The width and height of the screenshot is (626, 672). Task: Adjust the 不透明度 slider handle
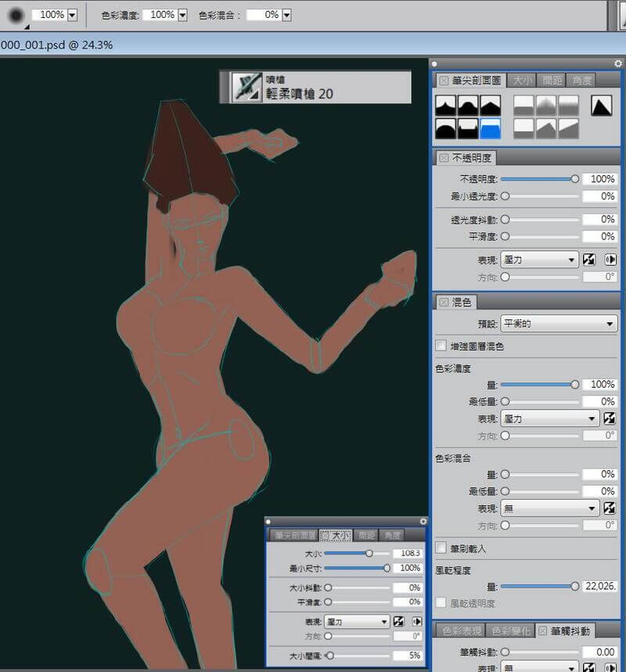(575, 178)
